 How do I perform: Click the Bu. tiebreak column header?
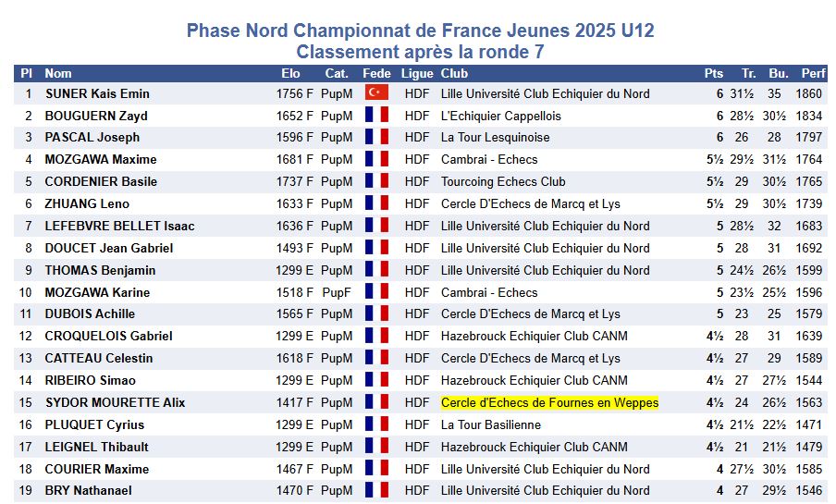pyautogui.click(x=778, y=74)
